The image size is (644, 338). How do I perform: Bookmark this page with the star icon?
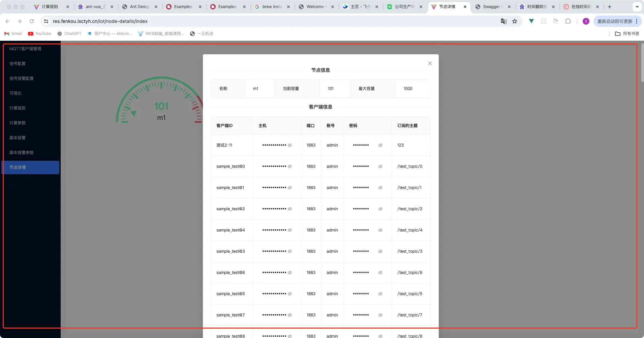[515, 21]
